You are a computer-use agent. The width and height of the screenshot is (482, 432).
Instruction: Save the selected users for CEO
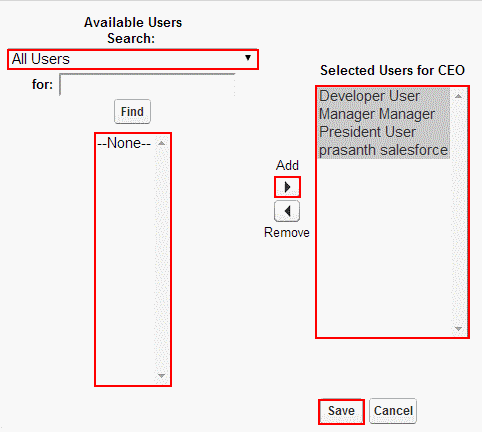[x=341, y=411]
